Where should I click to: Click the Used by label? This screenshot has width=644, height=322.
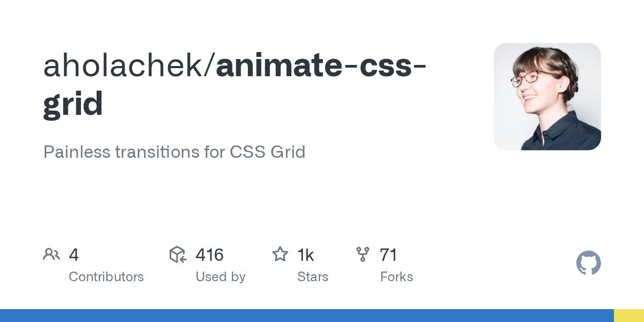click(221, 277)
